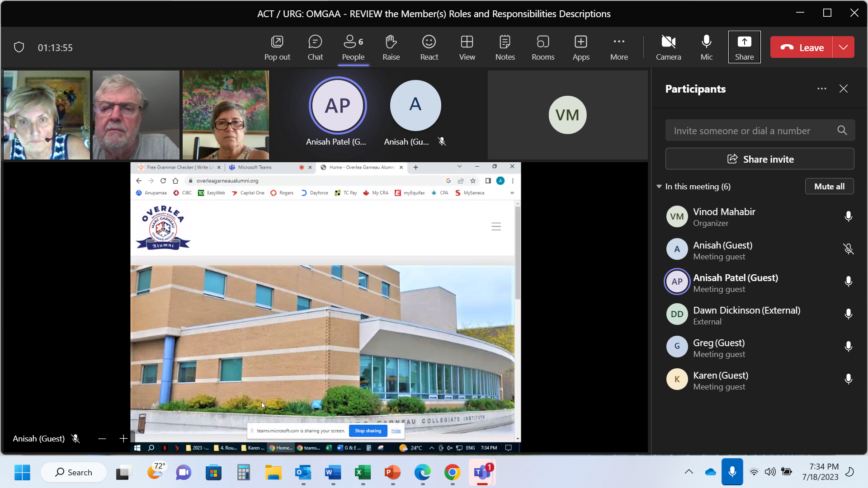Open the Windows Start menu
The width and height of the screenshot is (868, 488).
click(22, 472)
